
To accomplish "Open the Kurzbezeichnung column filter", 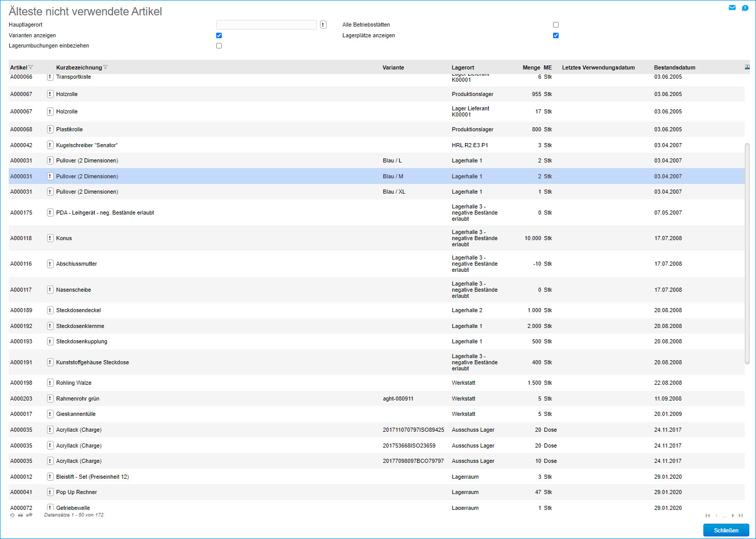I will [106, 67].
